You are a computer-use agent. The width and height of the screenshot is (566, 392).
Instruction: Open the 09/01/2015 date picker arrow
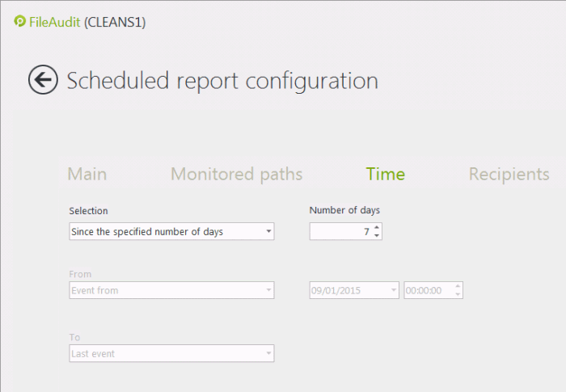(x=394, y=290)
